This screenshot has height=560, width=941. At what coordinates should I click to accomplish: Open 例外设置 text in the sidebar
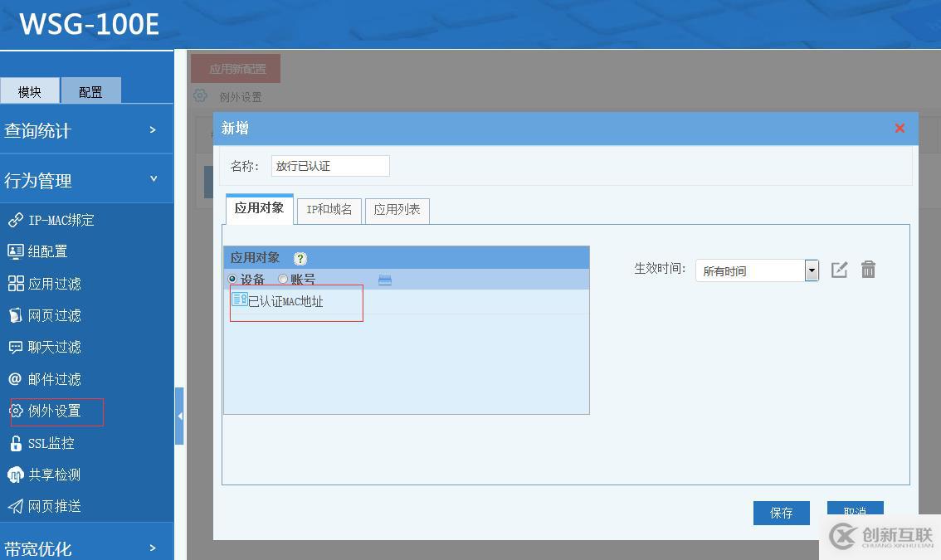[x=55, y=411]
